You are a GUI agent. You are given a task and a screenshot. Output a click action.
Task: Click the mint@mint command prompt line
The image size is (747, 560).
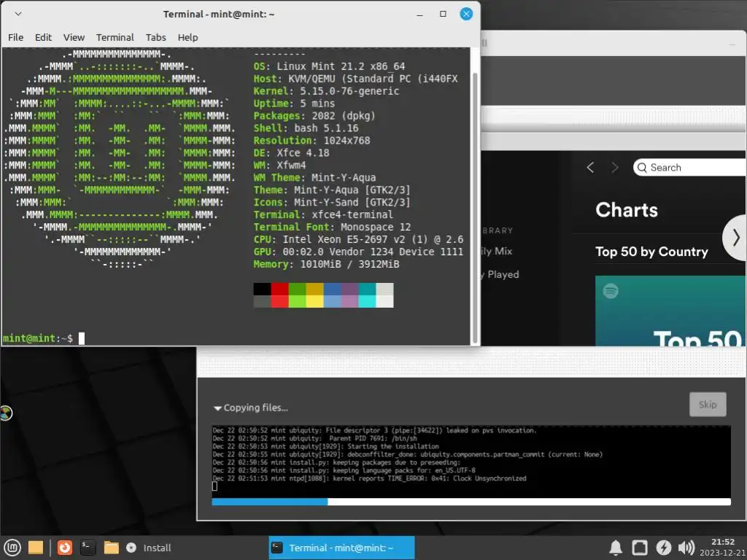coord(44,338)
